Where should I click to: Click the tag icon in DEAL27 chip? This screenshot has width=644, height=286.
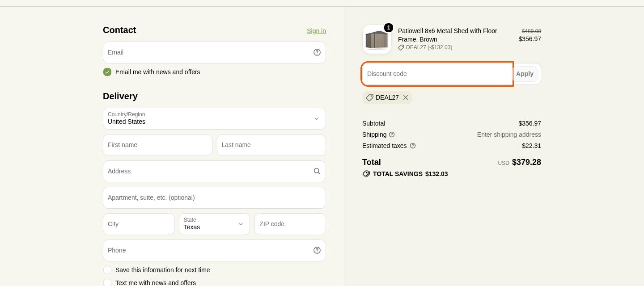tap(369, 97)
